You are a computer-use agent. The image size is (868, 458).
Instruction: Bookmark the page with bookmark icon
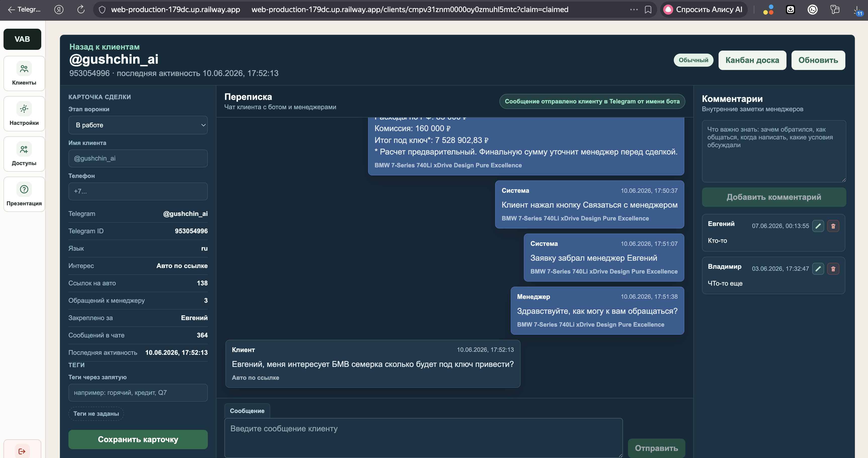pos(648,9)
